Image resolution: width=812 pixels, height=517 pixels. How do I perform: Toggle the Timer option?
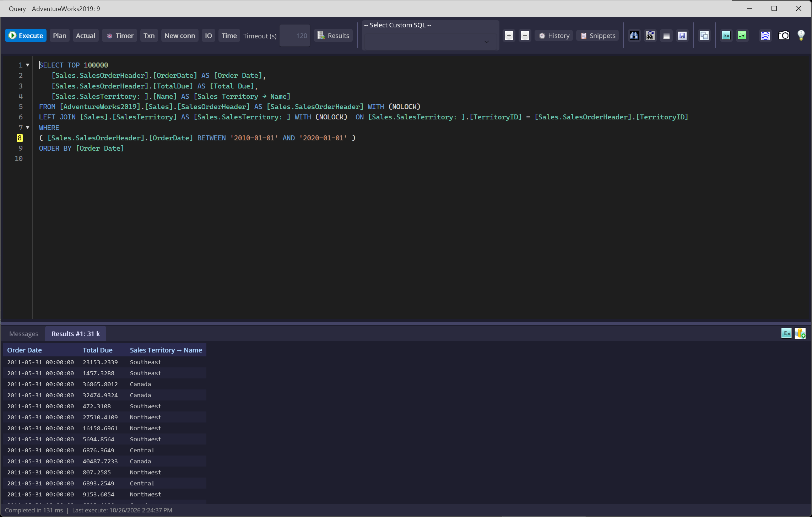120,36
